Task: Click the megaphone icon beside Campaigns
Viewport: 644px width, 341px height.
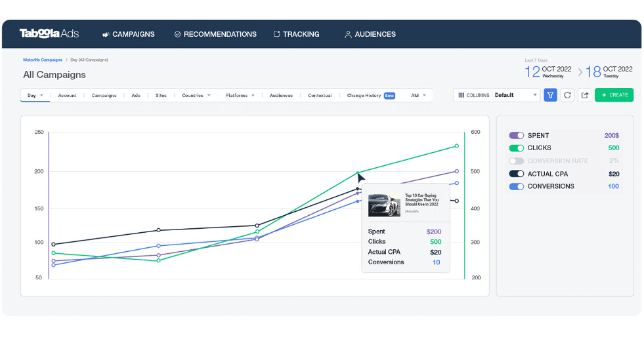Action: pyautogui.click(x=106, y=35)
